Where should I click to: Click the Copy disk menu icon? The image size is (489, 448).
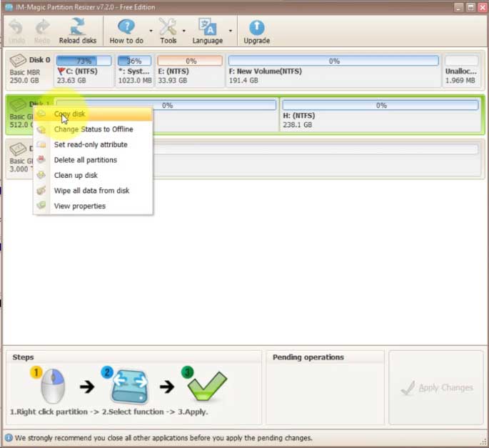pos(41,114)
